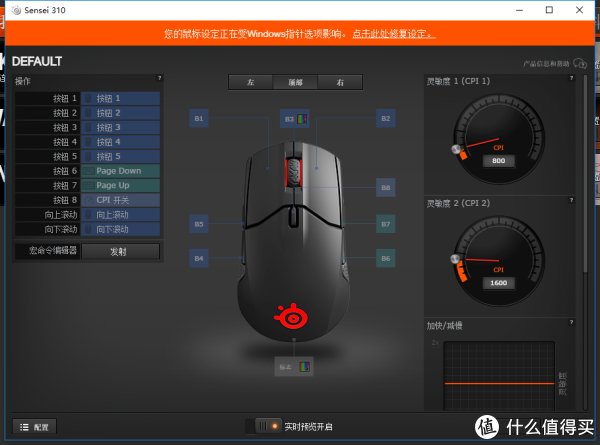
Task: Launch macro editor with 发射 button
Action: pyautogui.click(x=121, y=251)
